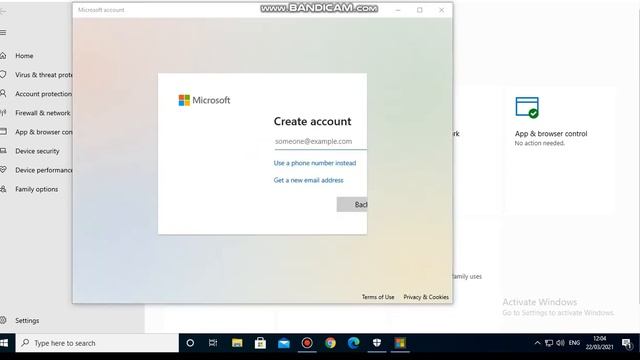Click the taskbar search box
This screenshot has width=640, height=360.
pos(97,343)
